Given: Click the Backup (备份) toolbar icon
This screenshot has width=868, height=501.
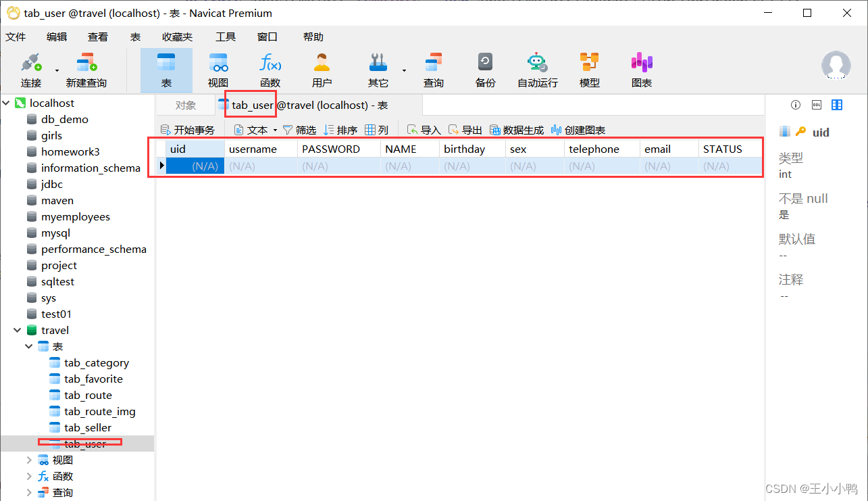Looking at the screenshot, I should tap(485, 70).
